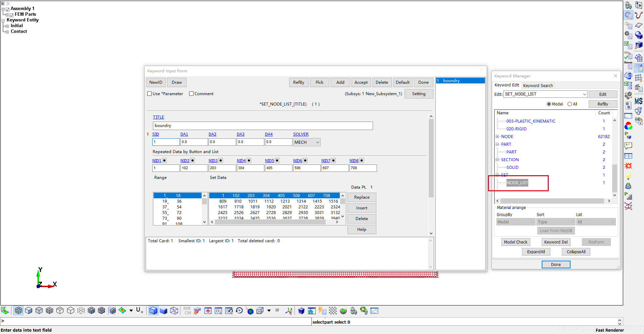Expand the Initial keyword entity
The width and height of the screenshot is (644, 334).
click(x=7, y=26)
